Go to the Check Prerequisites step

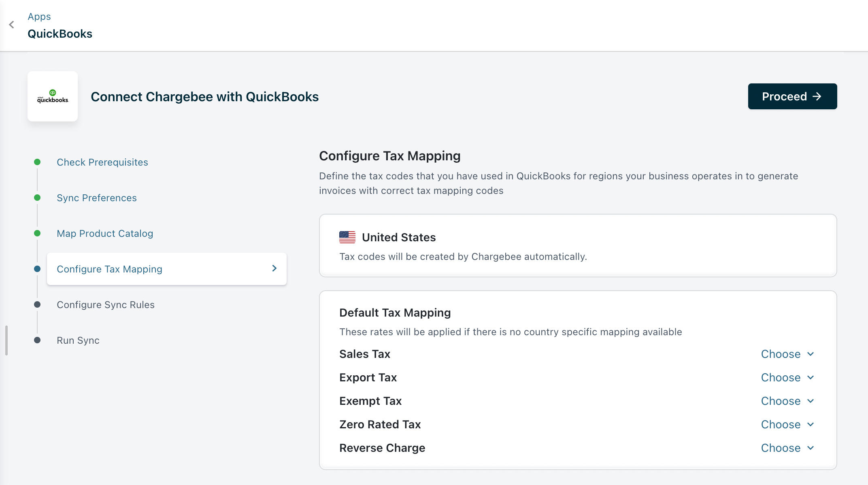coord(102,162)
